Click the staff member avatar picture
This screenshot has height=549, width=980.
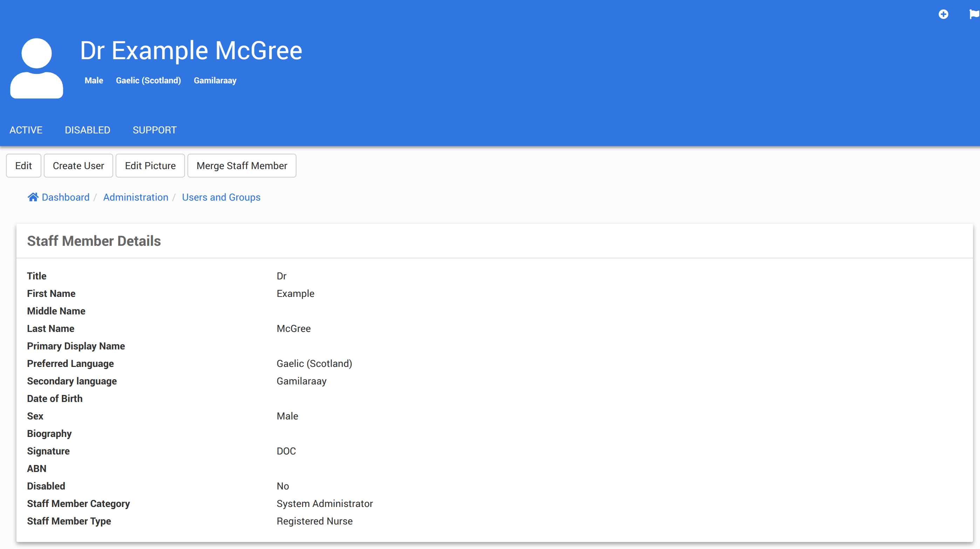point(36,68)
